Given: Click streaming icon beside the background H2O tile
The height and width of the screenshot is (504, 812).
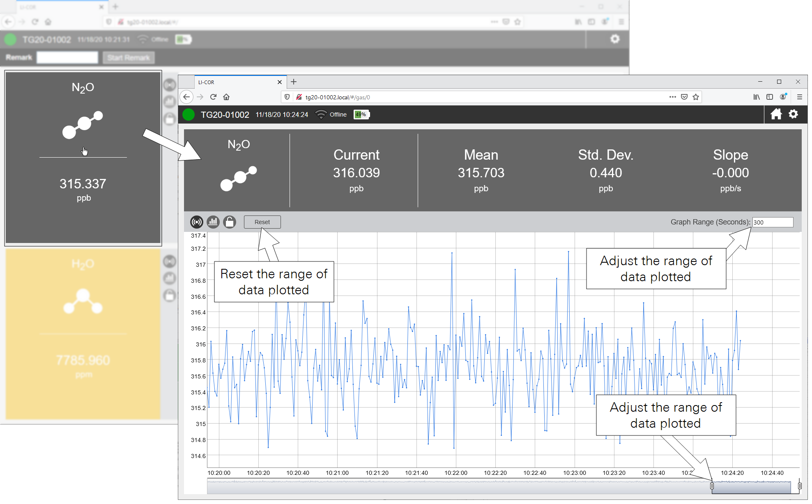Looking at the screenshot, I should (x=170, y=261).
